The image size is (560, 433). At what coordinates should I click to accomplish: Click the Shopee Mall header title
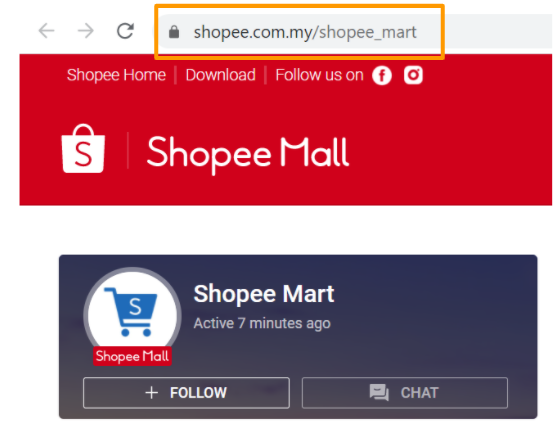pyautogui.click(x=248, y=153)
